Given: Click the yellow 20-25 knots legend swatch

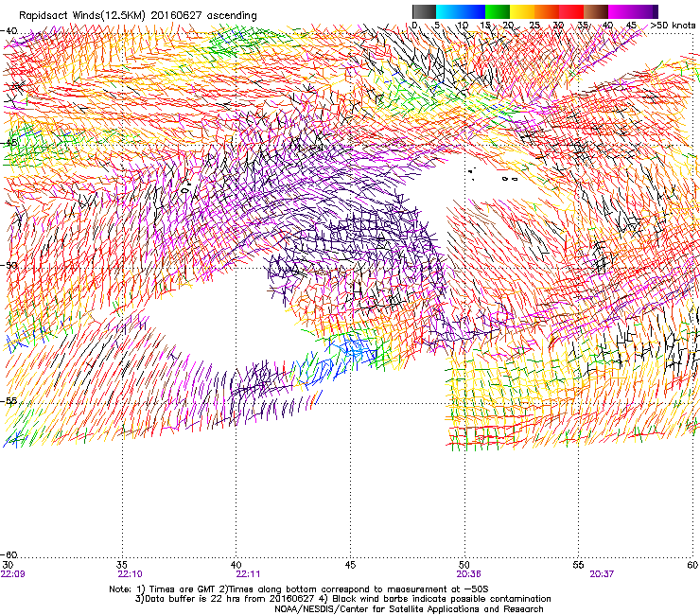Looking at the screenshot, I should tap(522, 11).
